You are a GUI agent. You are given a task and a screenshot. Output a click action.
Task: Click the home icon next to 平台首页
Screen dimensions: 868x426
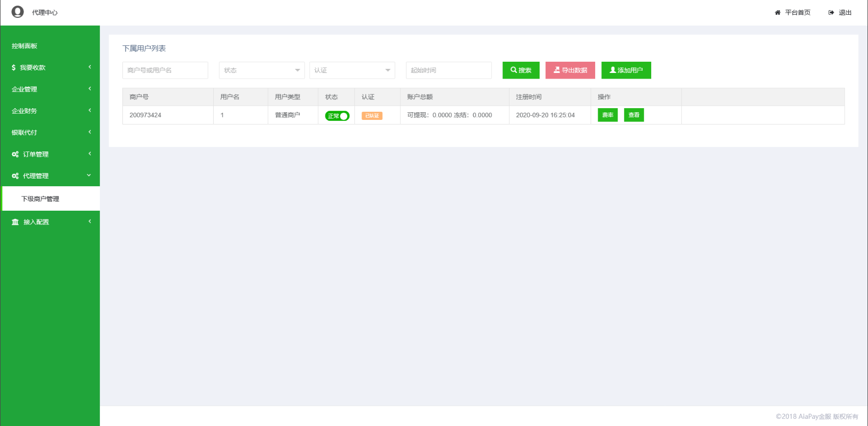tap(777, 13)
